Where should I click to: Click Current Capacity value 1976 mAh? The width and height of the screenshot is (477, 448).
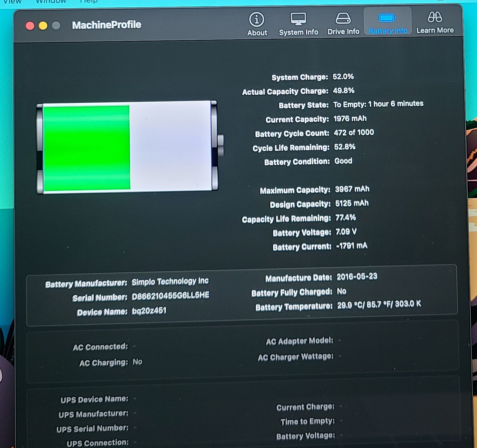click(350, 119)
